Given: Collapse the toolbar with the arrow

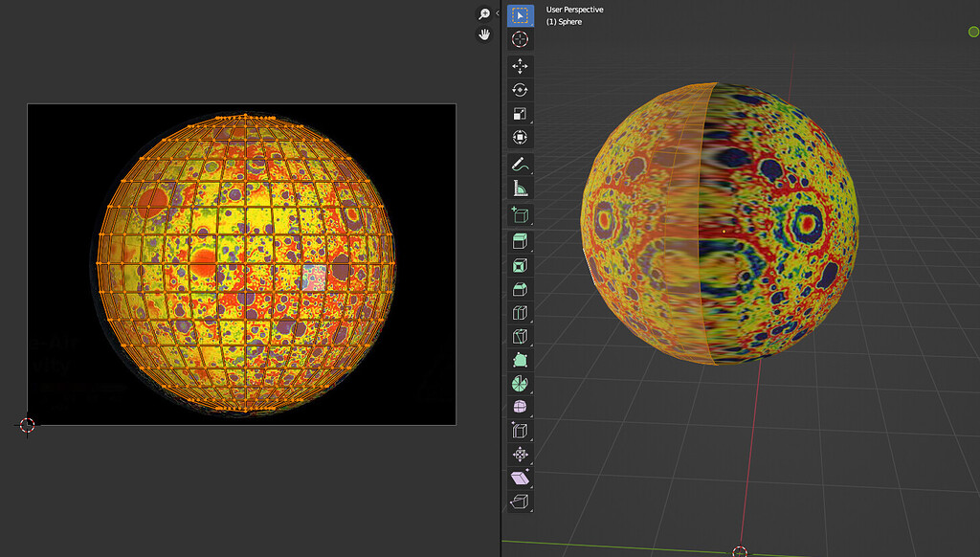Looking at the screenshot, I should 498,12.
